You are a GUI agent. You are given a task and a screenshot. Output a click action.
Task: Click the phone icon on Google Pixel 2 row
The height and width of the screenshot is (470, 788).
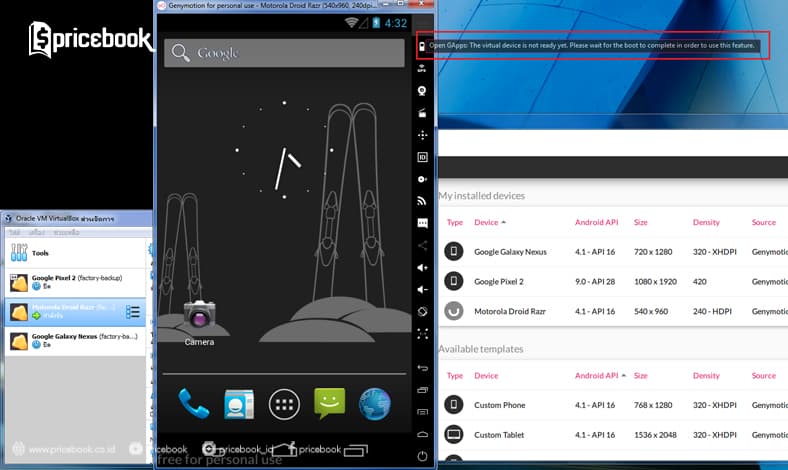click(x=453, y=281)
